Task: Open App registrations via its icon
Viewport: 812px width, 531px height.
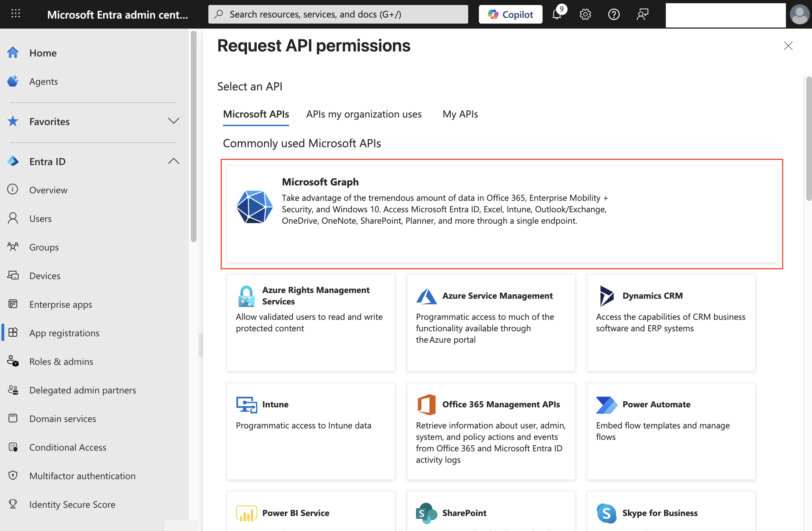Action: [13, 333]
